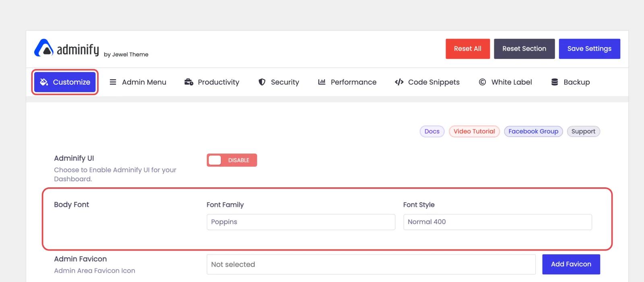Click the 'by Jewel Theme' text
Image resolution: width=644 pixels, height=282 pixels.
(x=126, y=54)
